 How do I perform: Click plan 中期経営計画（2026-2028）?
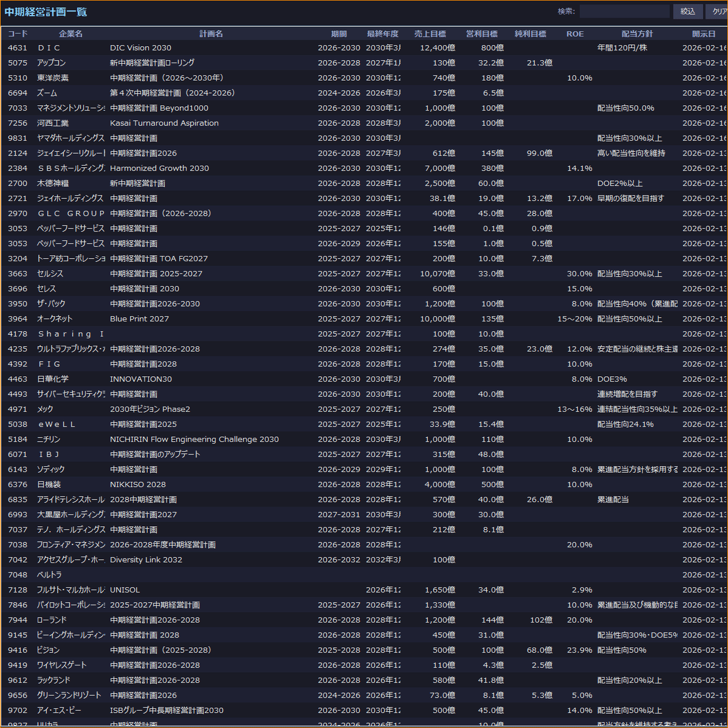click(160, 213)
